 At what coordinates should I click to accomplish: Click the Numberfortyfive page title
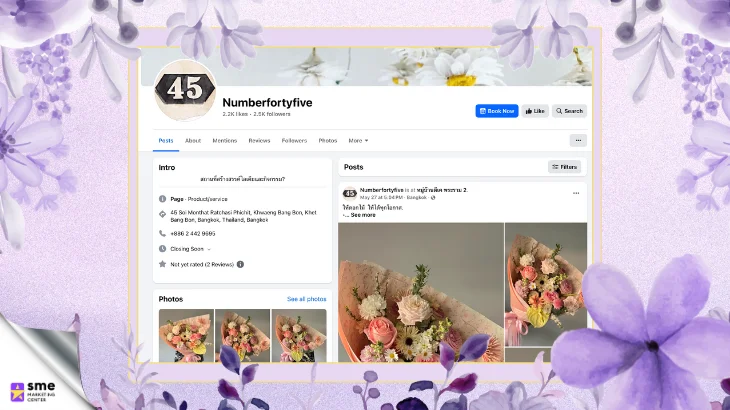coord(267,102)
